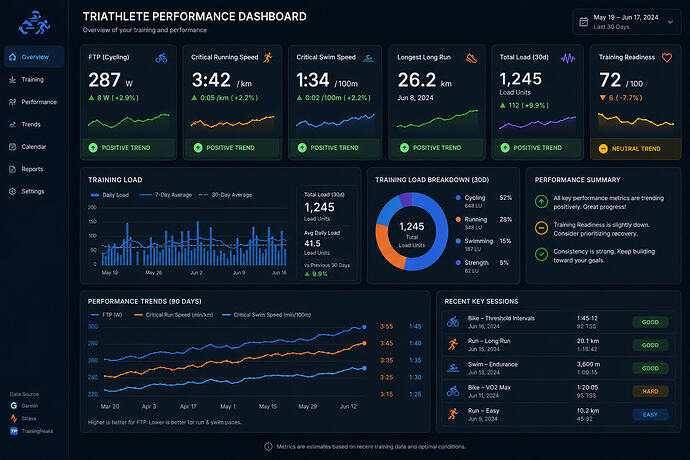Toggle 30-Day Average legend entry
Image resolution: width=690 pixels, height=460 pixels.
click(225, 195)
